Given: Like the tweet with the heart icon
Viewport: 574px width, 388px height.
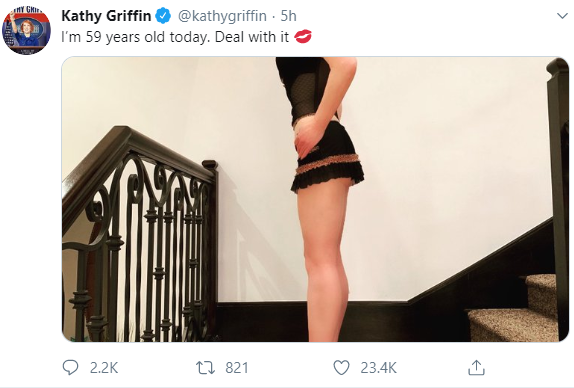Looking at the screenshot, I should 341,368.
